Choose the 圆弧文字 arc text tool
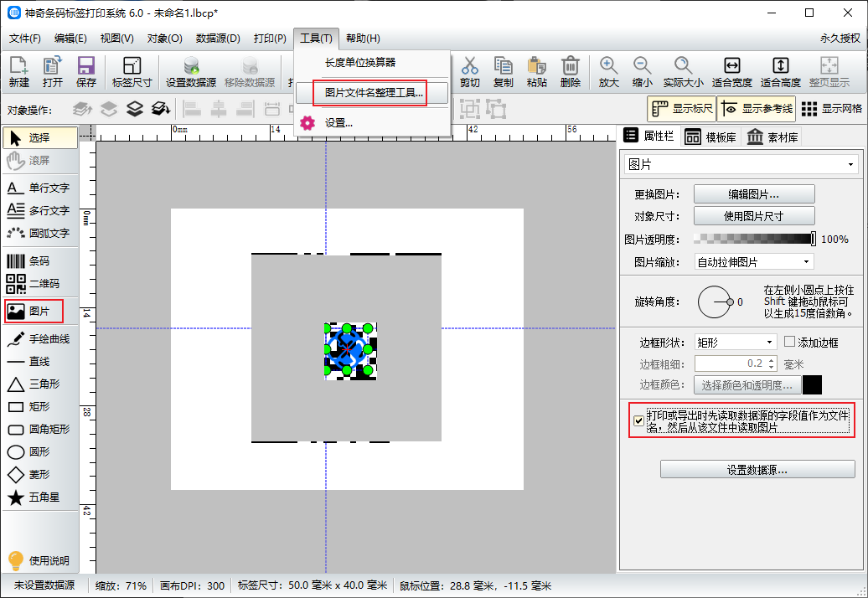 tap(40, 234)
